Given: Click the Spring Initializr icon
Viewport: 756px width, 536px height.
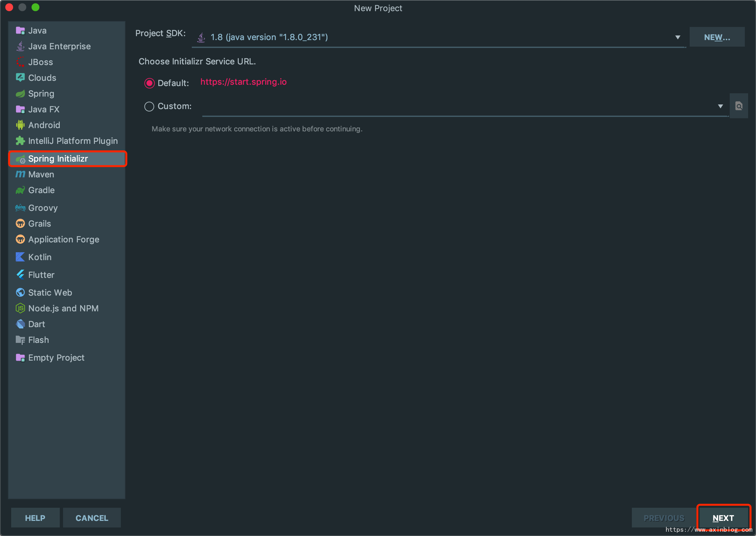Looking at the screenshot, I should pyautogui.click(x=20, y=159).
